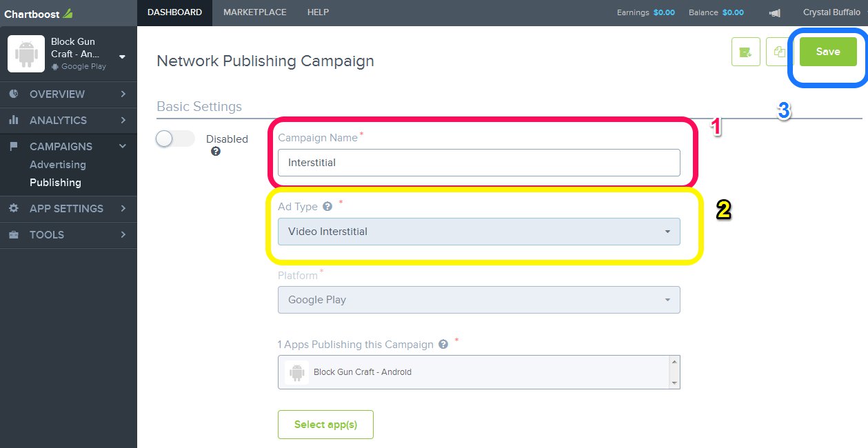This screenshot has width=868, height=448.
Task: Open the Help tab
Action: (318, 12)
